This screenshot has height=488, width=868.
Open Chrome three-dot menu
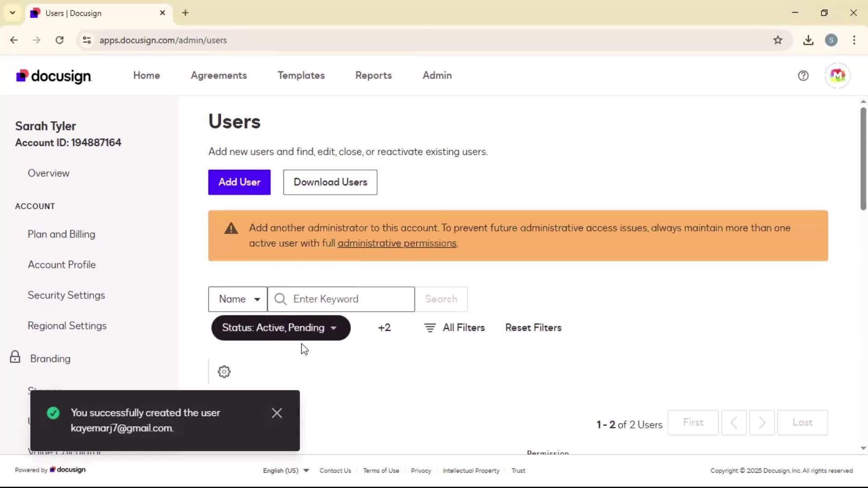point(854,40)
